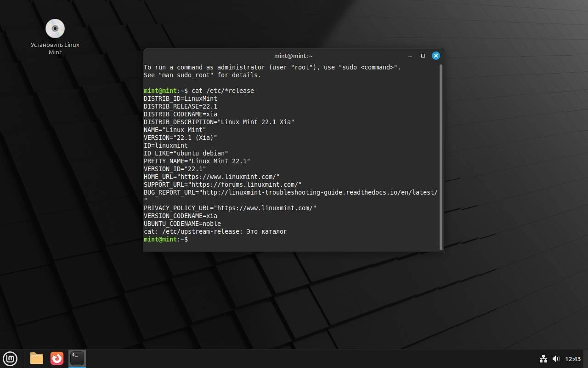Click the line DISTRIB_CODENAME=xia
The width and height of the screenshot is (588, 368).
(x=181, y=114)
